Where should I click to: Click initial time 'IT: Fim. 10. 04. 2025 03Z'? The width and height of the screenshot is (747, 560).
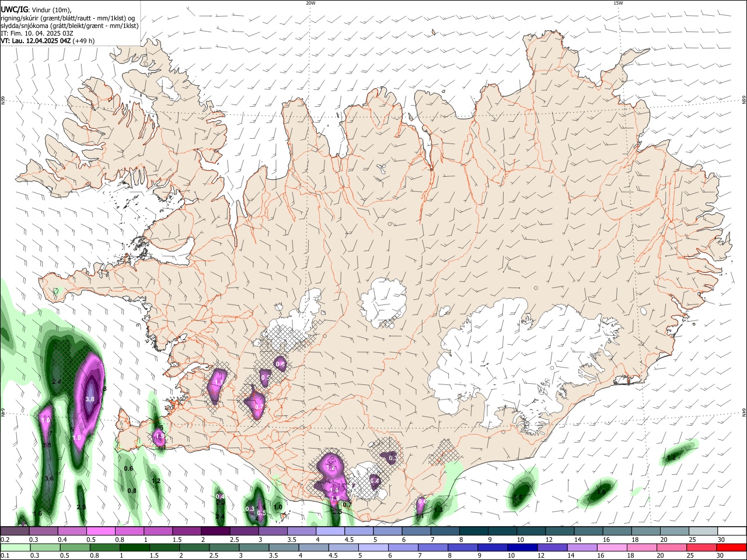(x=37, y=33)
